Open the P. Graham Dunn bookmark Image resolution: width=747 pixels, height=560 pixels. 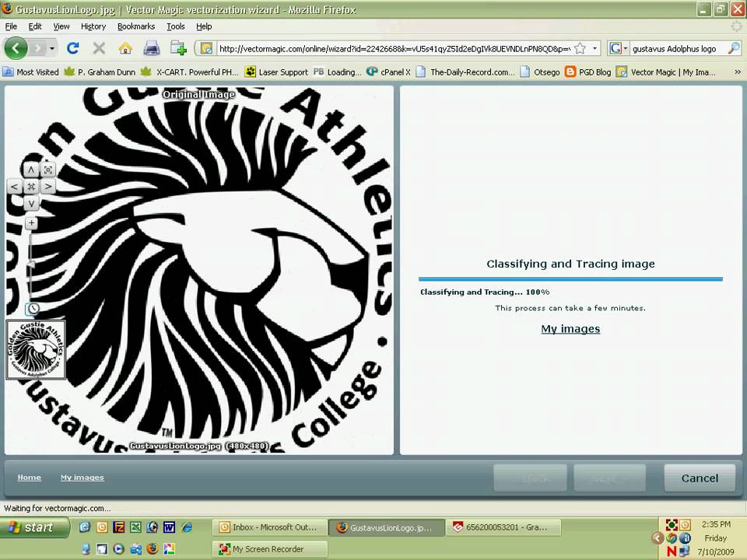(x=100, y=72)
